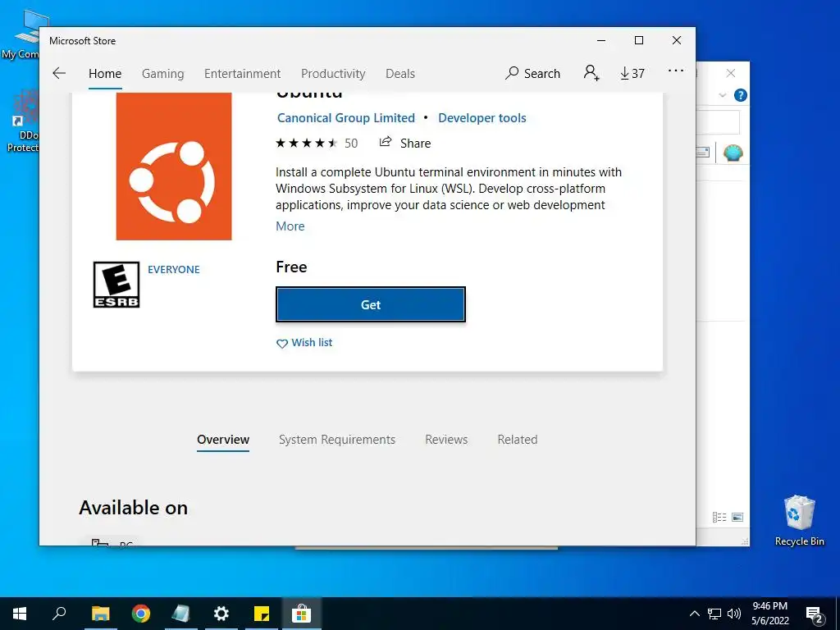The width and height of the screenshot is (840, 630).
Task: Launch Google Chrome from taskbar
Action: (x=141, y=614)
